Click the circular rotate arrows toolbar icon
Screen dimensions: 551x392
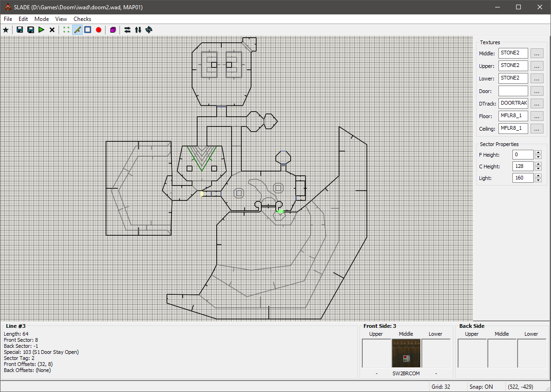click(x=149, y=30)
